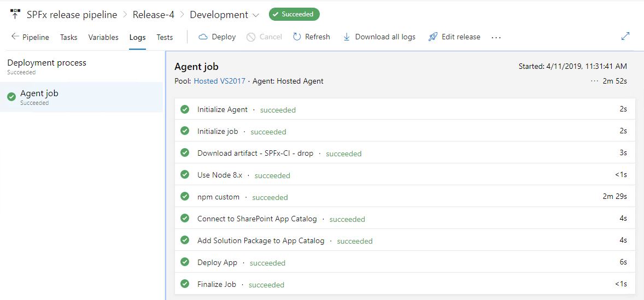Navigate to Release-4 in the breadcrumb
The height and width of the screenshot is (300, 644).
pyautogui.click(x=153, y=15)
